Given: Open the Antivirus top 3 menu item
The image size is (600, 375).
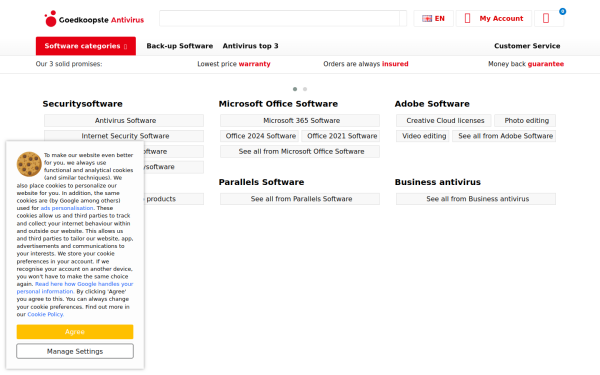Looking at the screenshot, I should [250, 46].
